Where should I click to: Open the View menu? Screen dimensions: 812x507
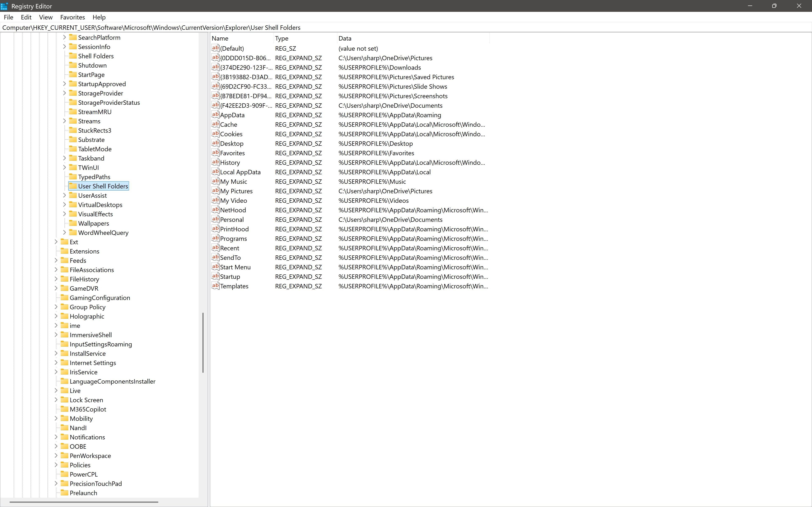46,17
